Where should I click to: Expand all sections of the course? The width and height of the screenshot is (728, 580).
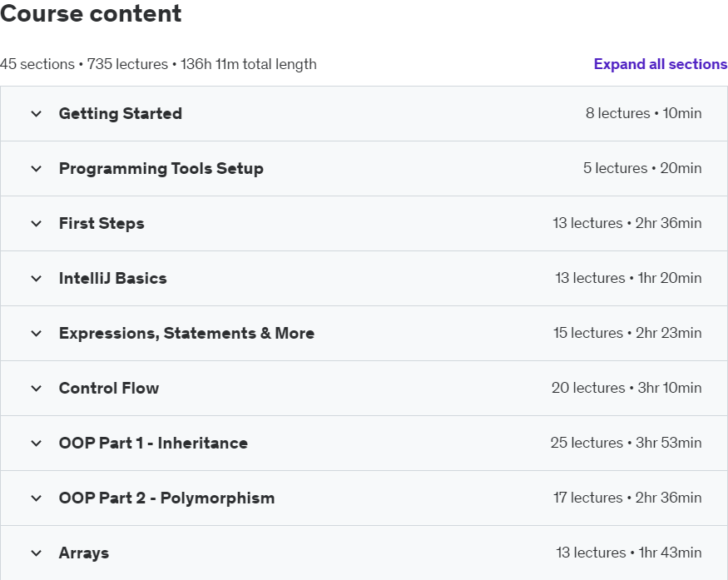click(x=660, y=64)
